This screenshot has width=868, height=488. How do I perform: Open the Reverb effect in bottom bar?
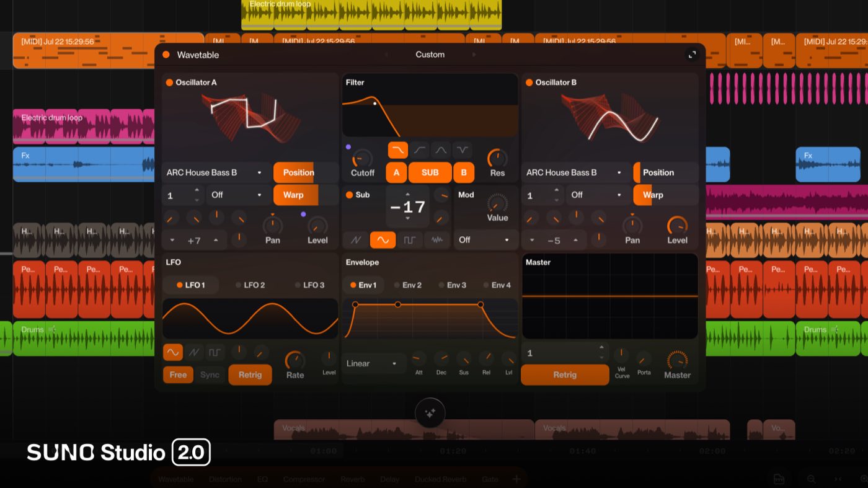pos(353,479)
